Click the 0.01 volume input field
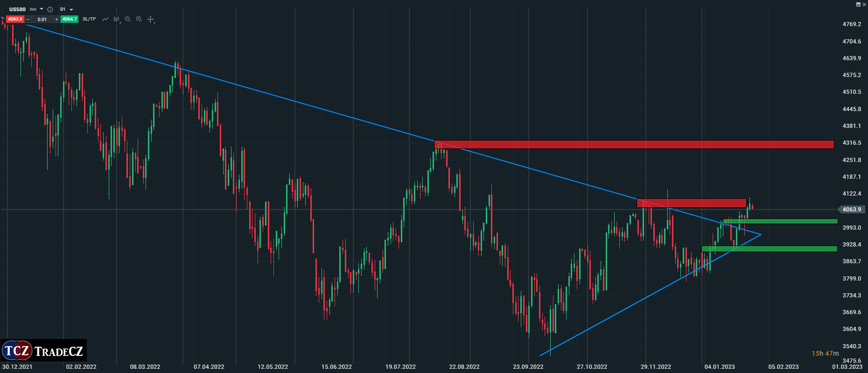Viewport: 868px width, 373px height. click(x=42, y=19)
